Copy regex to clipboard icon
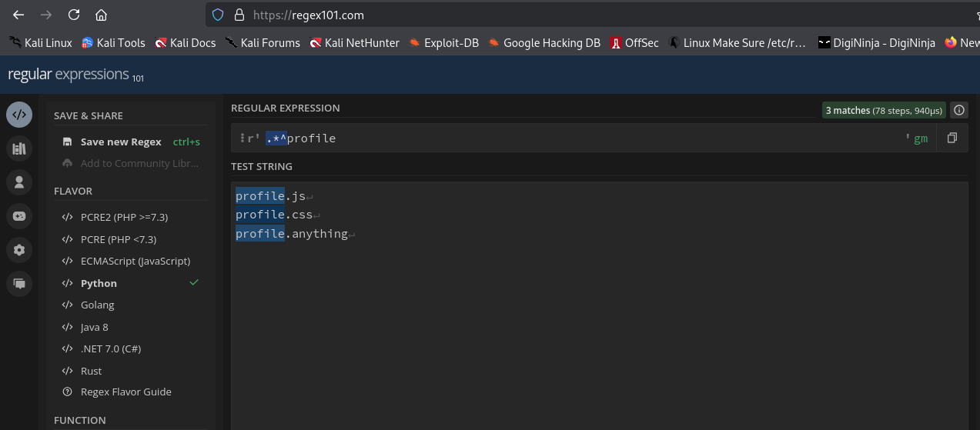 (952, 138)
